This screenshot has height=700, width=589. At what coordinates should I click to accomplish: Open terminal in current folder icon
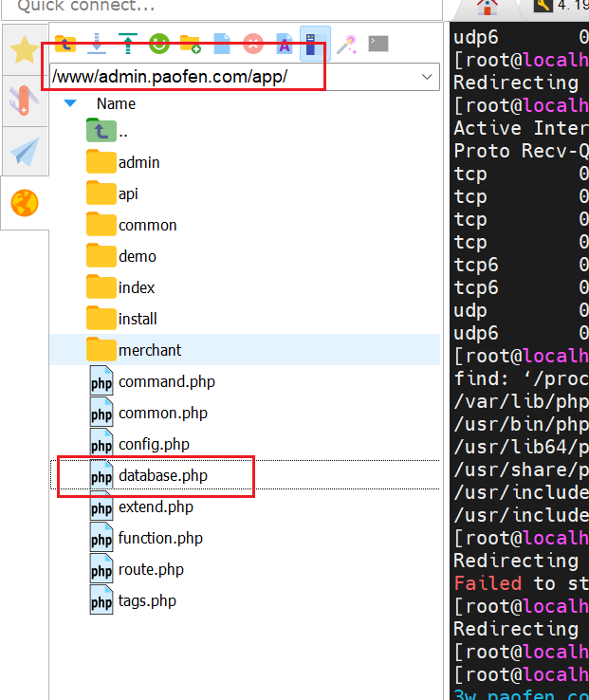point(377,43)
